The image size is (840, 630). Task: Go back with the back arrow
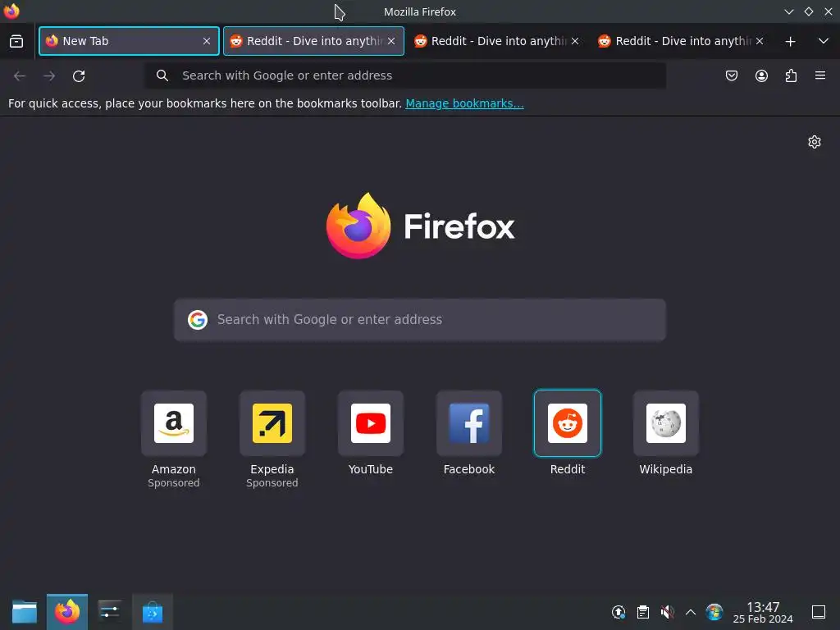(x=20, y=76)
